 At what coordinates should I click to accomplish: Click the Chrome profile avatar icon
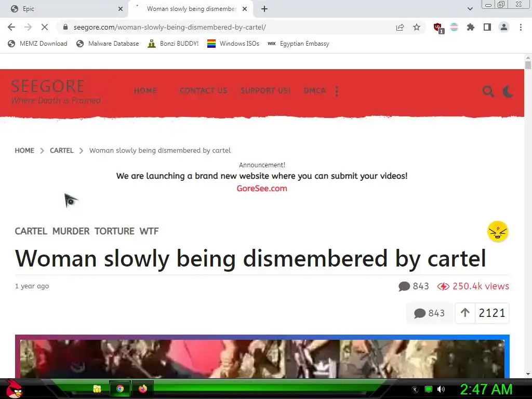tap(504, 27)
